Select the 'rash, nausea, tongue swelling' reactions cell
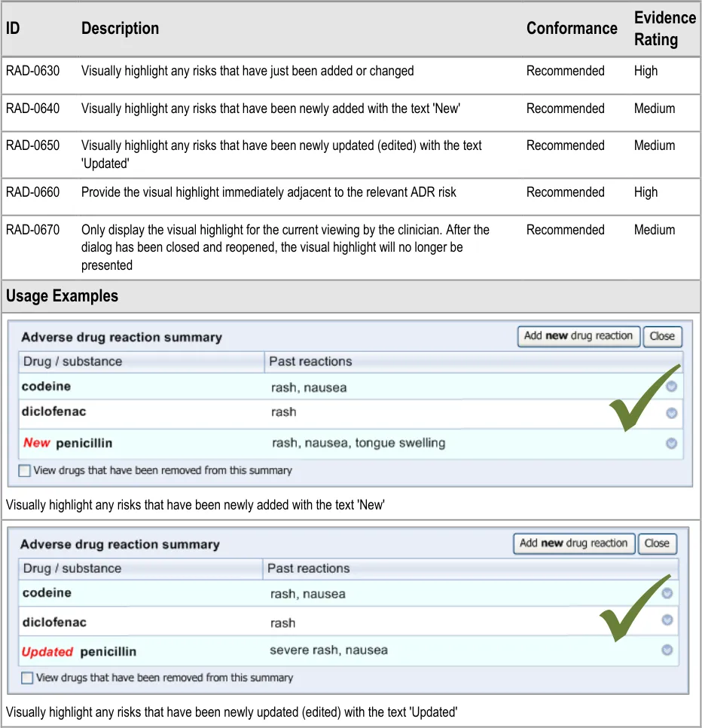702x728 pixels. [x=358, y=443]
